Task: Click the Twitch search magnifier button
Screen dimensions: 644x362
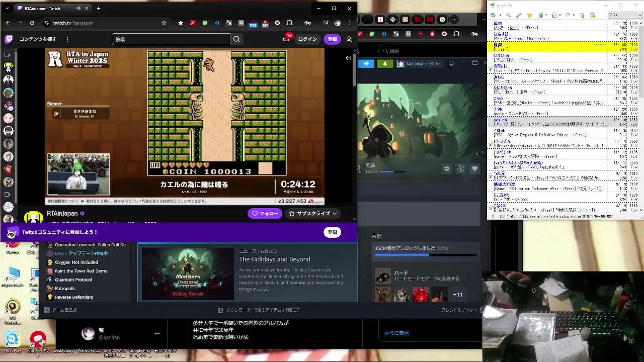Action: point(236,39)
